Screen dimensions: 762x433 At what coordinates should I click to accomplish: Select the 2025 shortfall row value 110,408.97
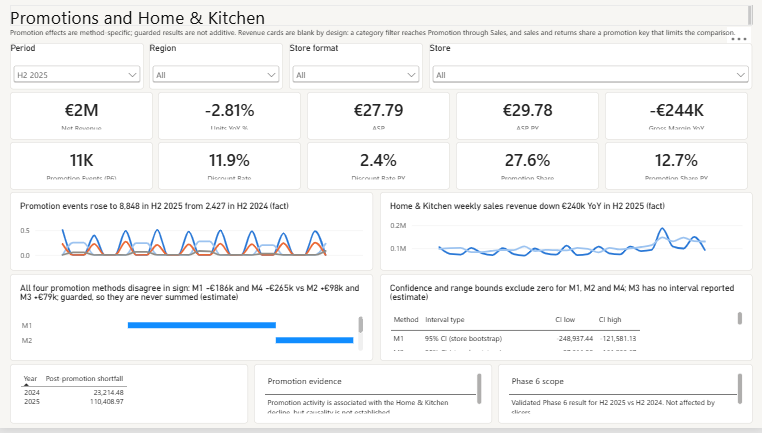(x=107, y=401)
